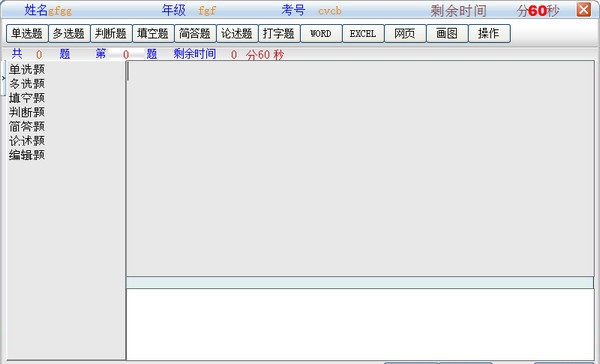Image resolution: width=600 pixels, height=364 pixels.
Task: Open the EXCEL section button
Action: click(x=363, y=34)
